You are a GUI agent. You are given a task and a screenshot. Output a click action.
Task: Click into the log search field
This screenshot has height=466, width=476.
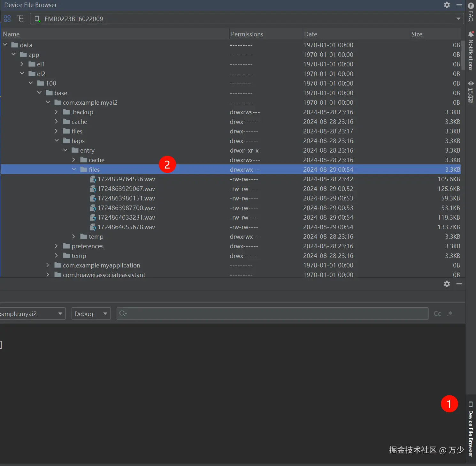click(272, 313)
